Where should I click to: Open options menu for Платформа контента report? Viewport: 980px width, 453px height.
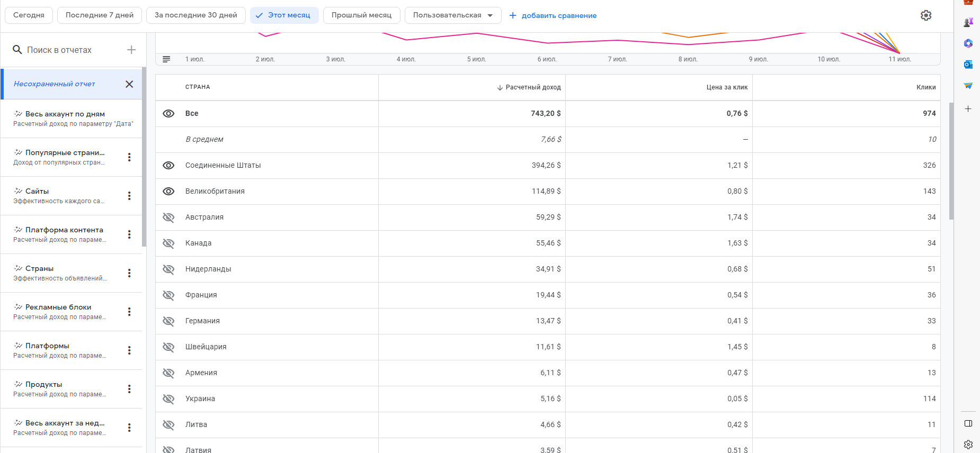point(129,234)
